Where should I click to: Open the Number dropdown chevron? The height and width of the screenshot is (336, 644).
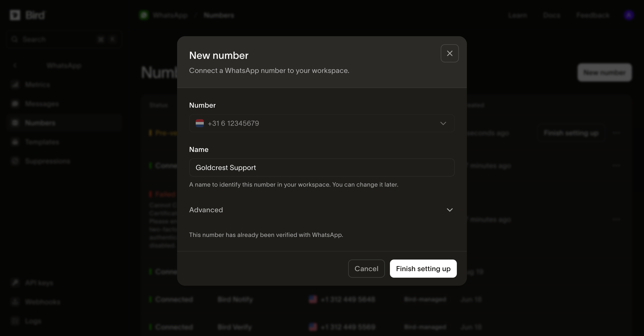point(443,123)
